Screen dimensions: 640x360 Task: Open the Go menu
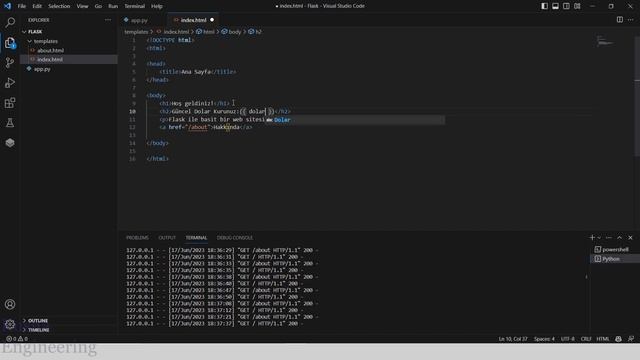click(x=98, y=6)
